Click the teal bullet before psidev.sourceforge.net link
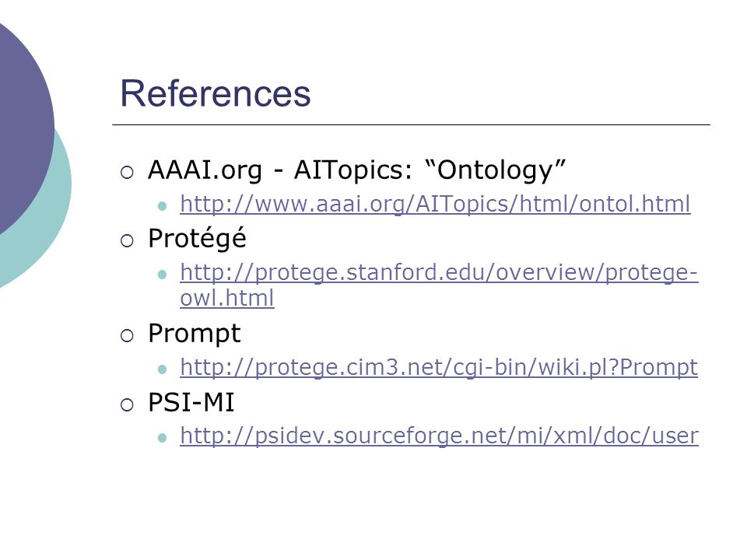Image resolution: width=747 pixels, height=560 pixels. tap(162, 438)
